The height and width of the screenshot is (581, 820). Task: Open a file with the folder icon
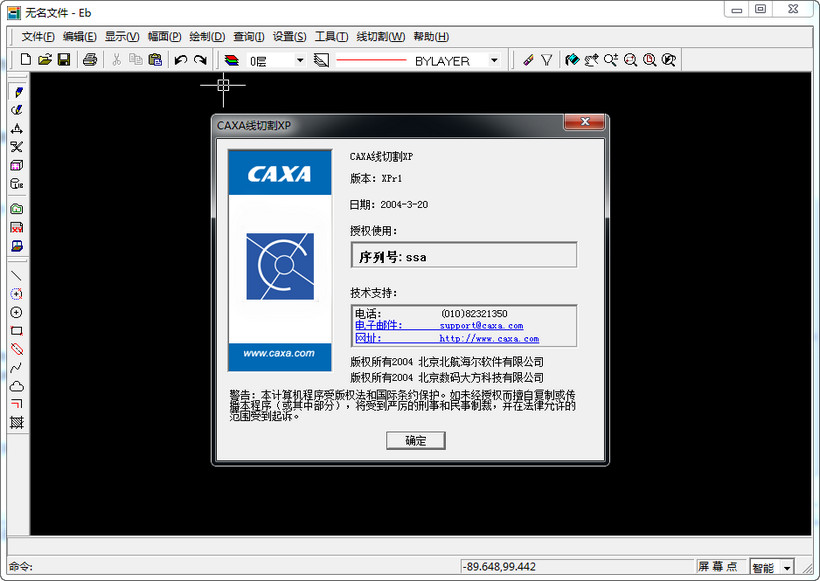point(45,60)
